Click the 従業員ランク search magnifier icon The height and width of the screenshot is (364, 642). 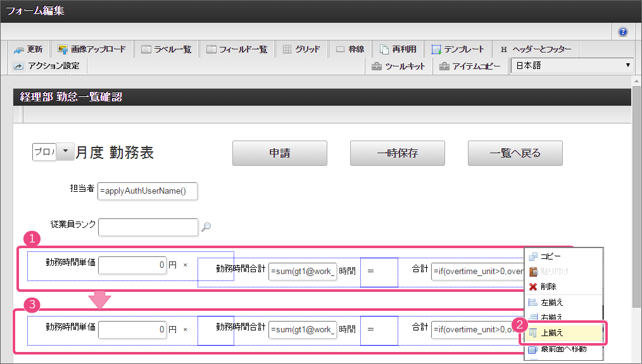pyautogui.click(x=206, y=227)
